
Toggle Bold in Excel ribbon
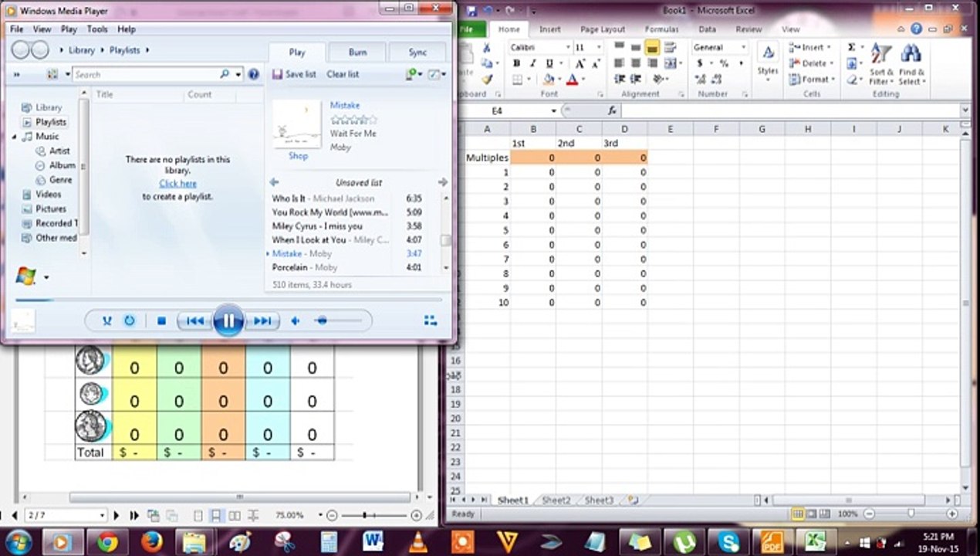(516, 63)
